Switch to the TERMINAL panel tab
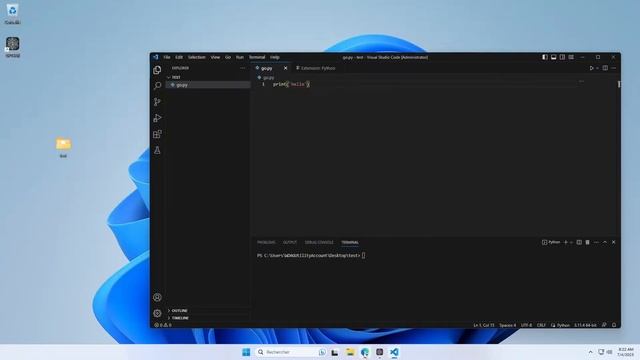The image size is (640, 360). tap(350, 242)
